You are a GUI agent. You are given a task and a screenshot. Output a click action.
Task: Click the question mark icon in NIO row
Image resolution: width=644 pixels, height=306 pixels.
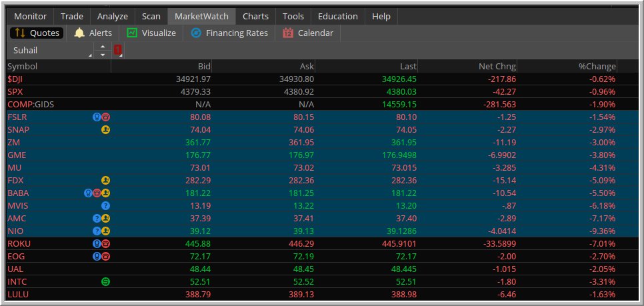click(97, 231)
